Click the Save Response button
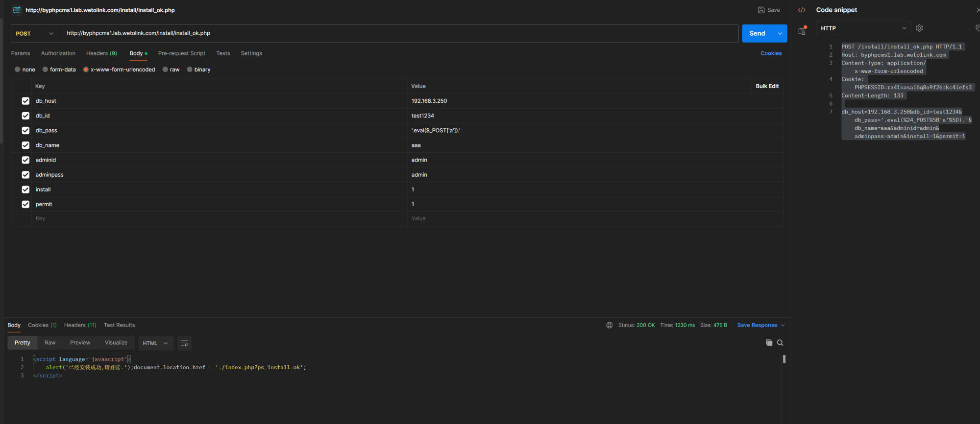 coord(757,325)
